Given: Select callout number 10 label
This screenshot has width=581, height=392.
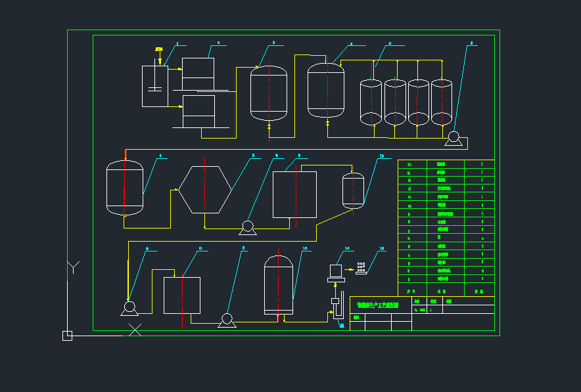Looking at the screenshot, I should pyautogui.click(x=382, y=156).
